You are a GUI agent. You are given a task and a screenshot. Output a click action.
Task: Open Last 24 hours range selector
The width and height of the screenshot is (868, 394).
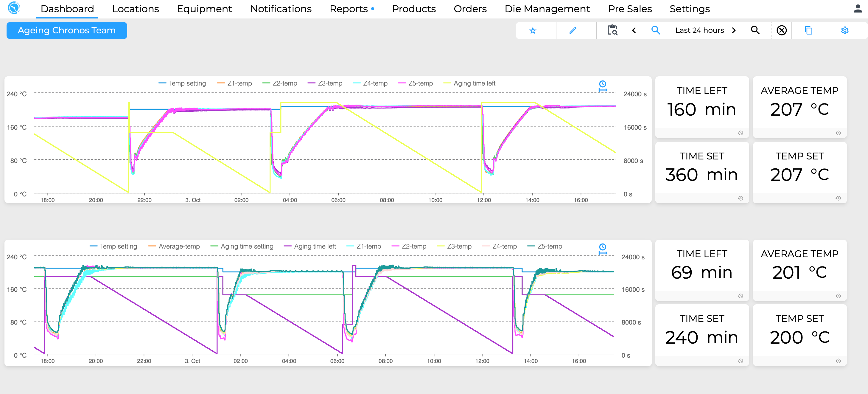point(699,30)
